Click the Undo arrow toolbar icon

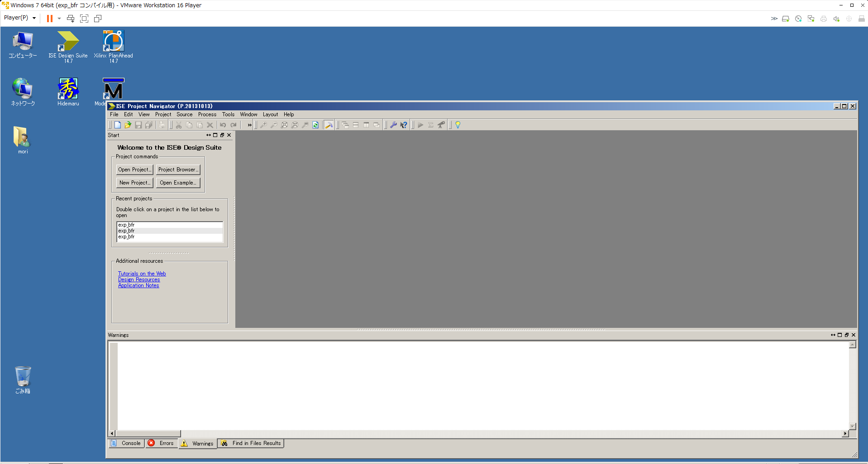click(223, 125)
